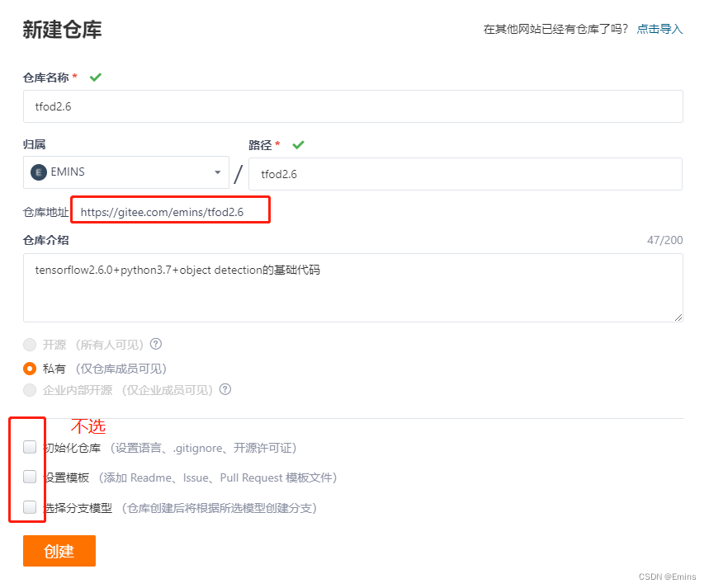Click the EMINS avatar icon
Image resolution: width=709 pixels, height=588 pixels.
39,172
